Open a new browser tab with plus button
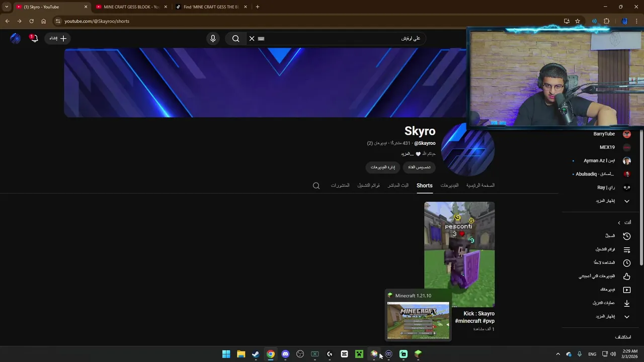644x362 pixels. coord(258,7)
